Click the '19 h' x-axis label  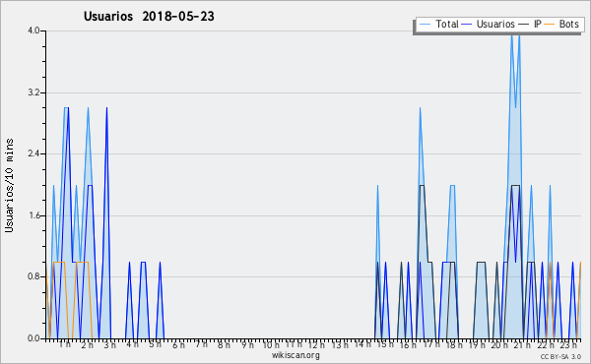click(477, 345)
